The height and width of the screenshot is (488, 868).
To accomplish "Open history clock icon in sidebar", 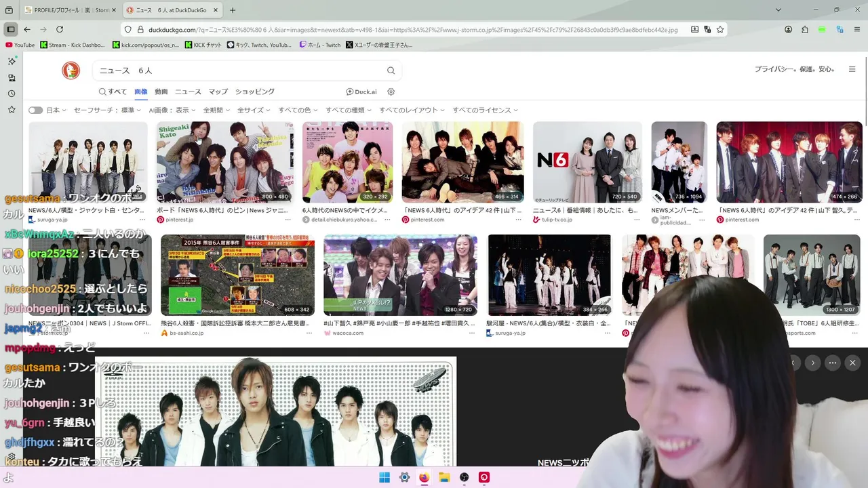I will [x=12, y=94].
